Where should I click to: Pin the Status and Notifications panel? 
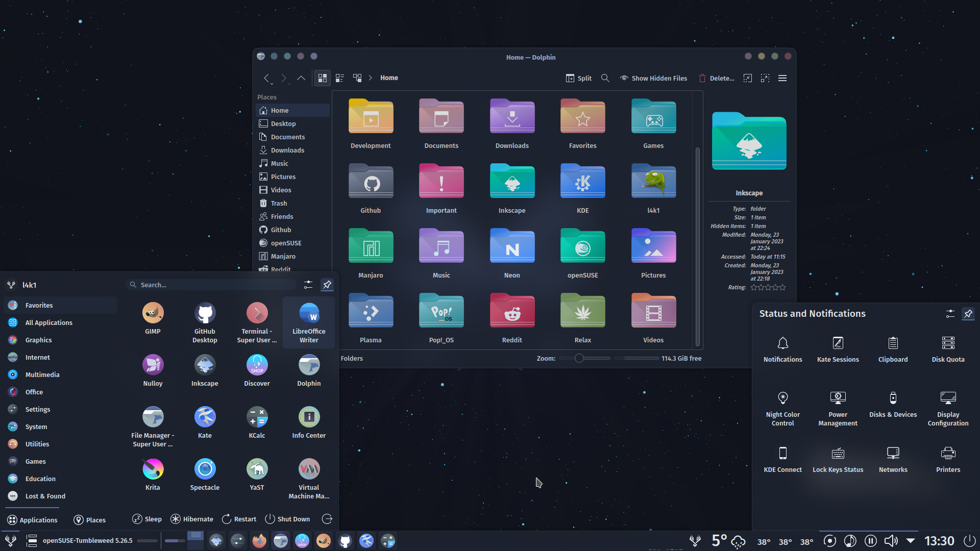click(x=968, y=314)
